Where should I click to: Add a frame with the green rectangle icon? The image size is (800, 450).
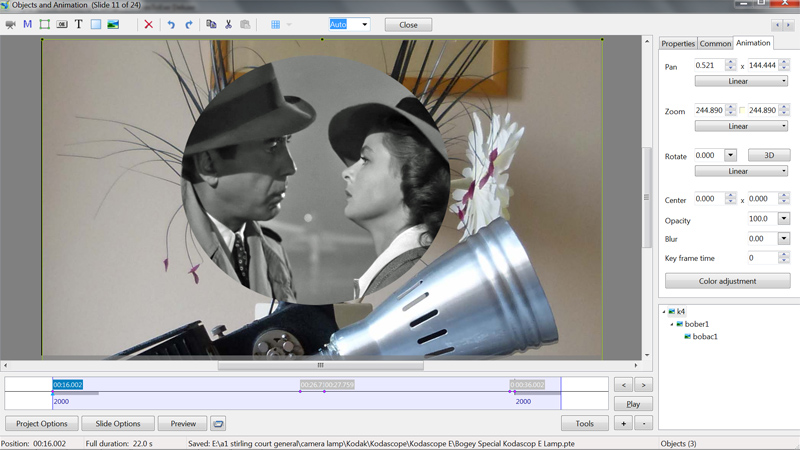point(45,24)
